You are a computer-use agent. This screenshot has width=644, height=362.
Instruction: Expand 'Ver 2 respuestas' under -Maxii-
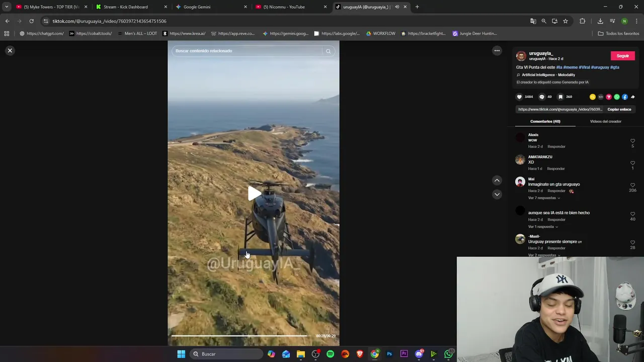click(544, 255)
